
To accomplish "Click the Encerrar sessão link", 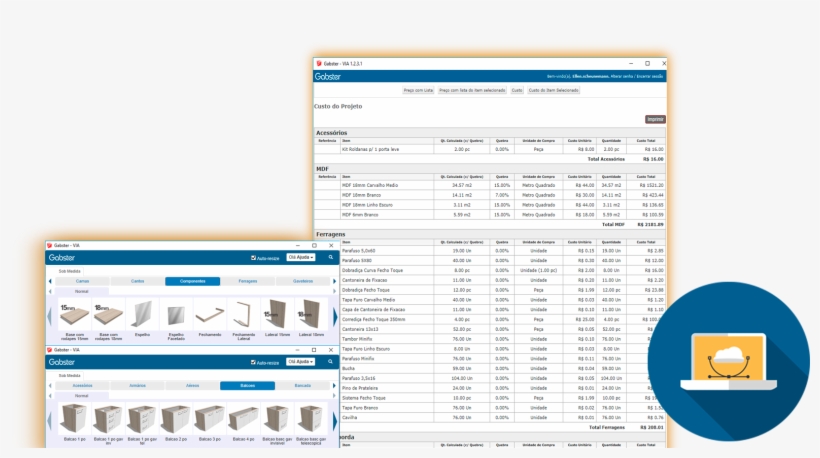I will click(648, 76).
